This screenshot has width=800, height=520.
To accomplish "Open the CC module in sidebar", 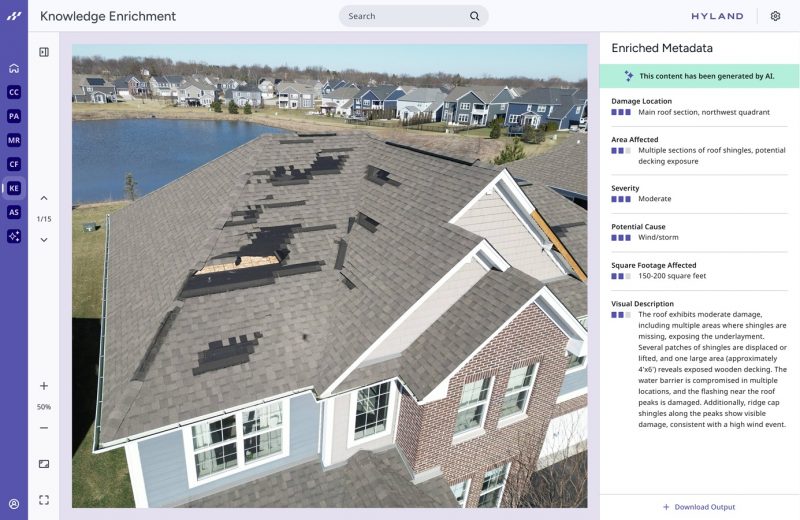I will 14,92.
